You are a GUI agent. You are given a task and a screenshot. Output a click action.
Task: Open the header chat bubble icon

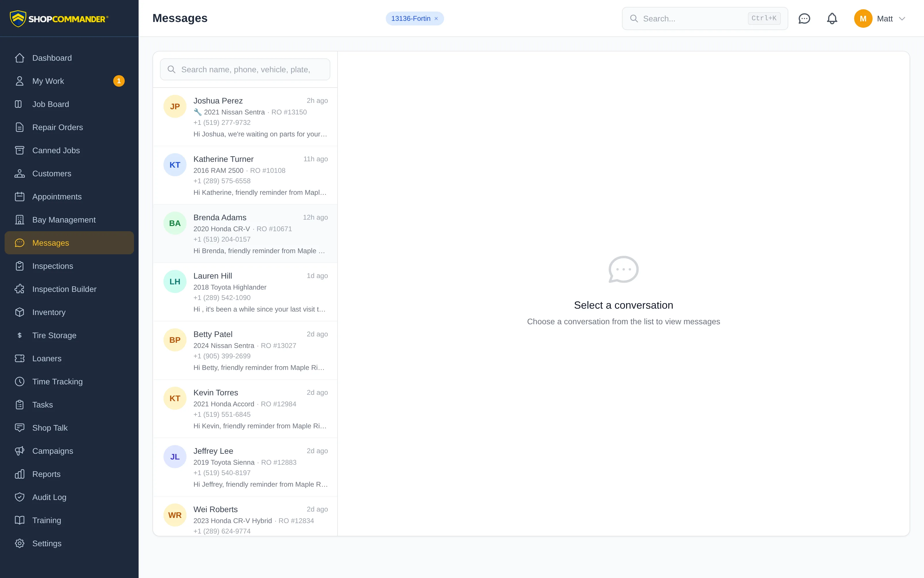point(804,18)
